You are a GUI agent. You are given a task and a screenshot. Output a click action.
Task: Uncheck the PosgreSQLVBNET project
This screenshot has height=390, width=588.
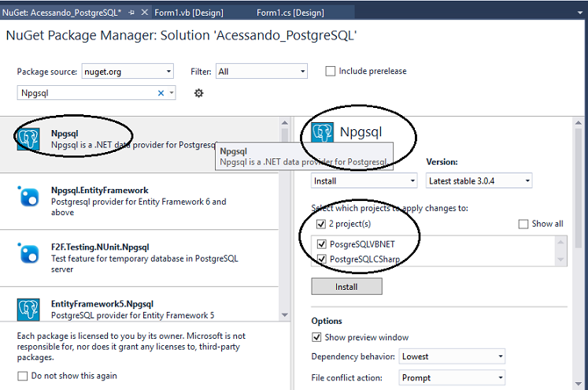321,244
